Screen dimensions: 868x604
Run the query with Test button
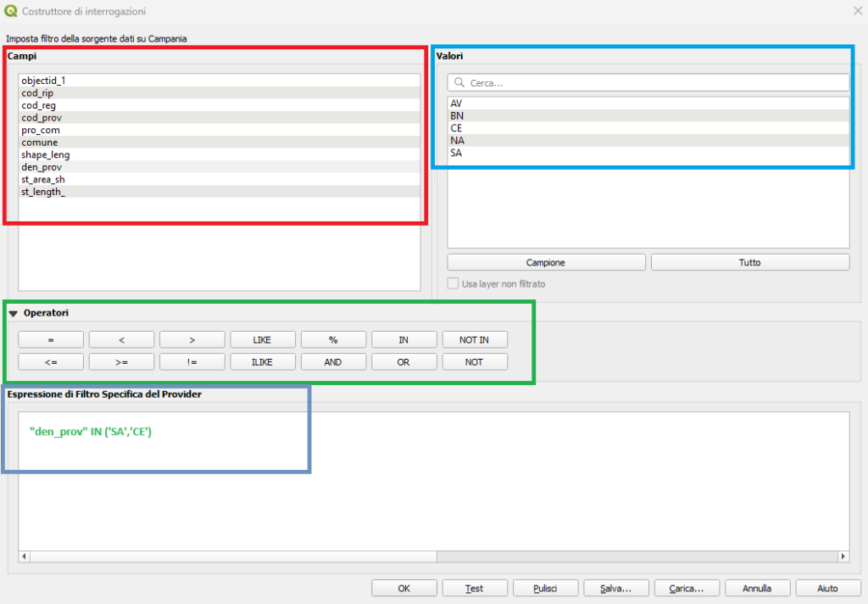[475, 588]
